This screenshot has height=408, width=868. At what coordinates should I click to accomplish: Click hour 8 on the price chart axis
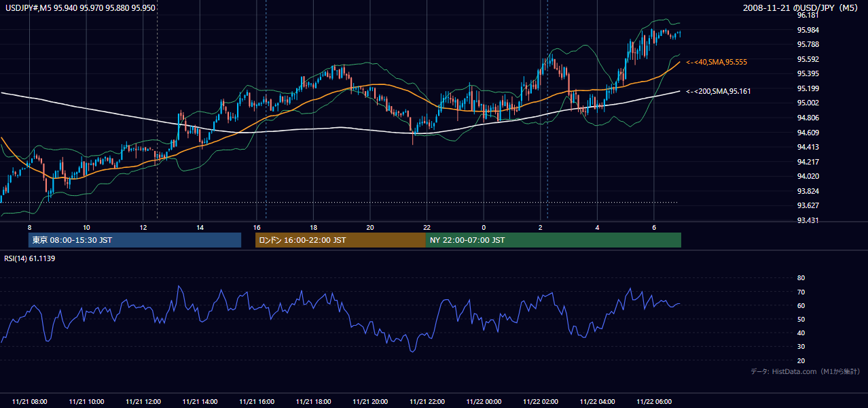29,227
